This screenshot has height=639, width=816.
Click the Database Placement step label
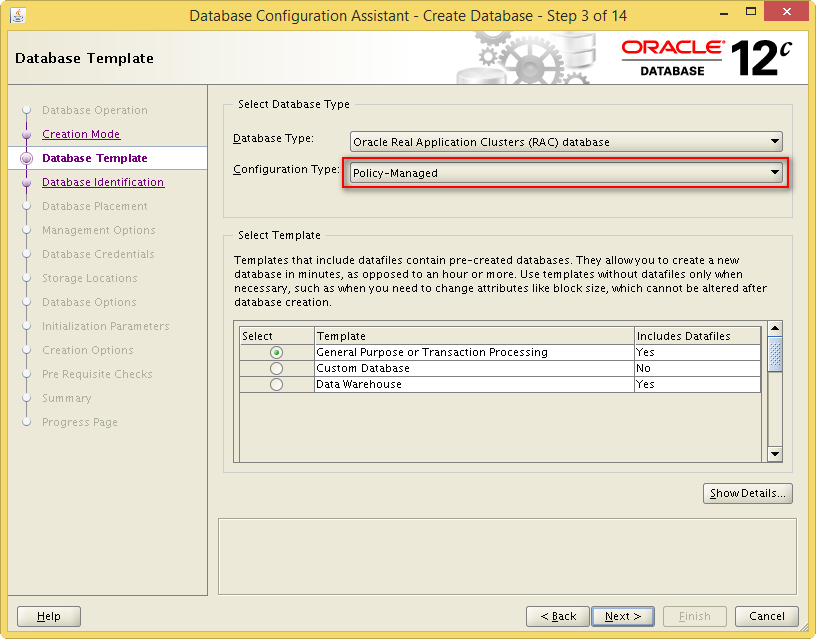click(95, 206)
